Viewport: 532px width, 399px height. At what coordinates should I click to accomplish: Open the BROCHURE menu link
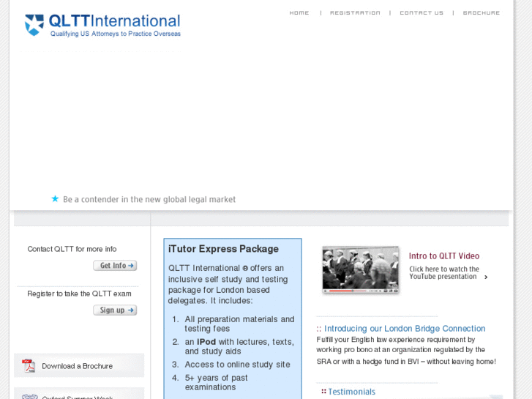coord(481,13)
